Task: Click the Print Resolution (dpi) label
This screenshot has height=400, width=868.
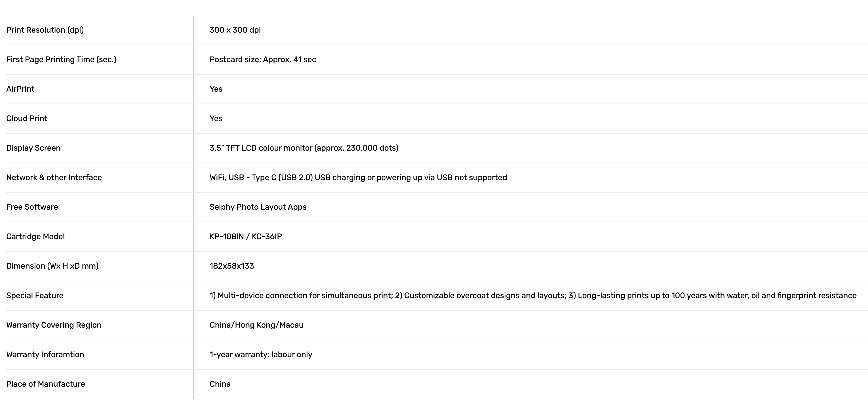Action: (x=45, y=30)
